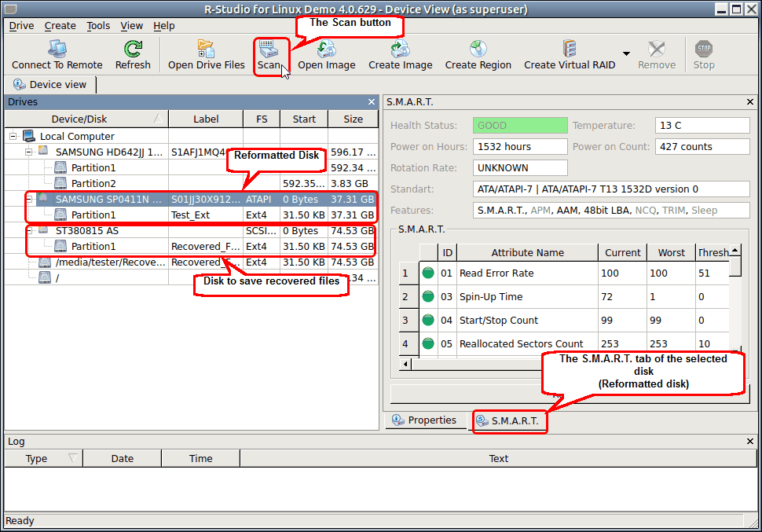Viewport: 762px width, 532px height.
Task: Select the Reallocated Sectors Count row
Action: click(565, 344)
